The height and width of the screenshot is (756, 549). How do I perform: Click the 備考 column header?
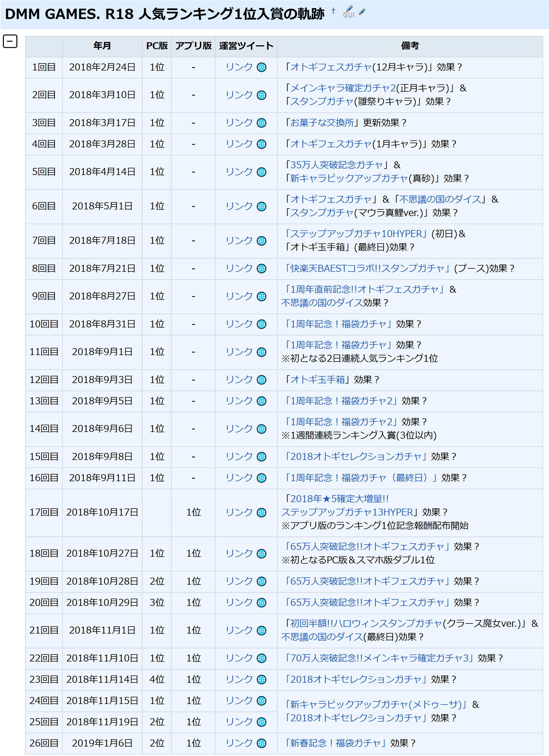click(410, 46)
